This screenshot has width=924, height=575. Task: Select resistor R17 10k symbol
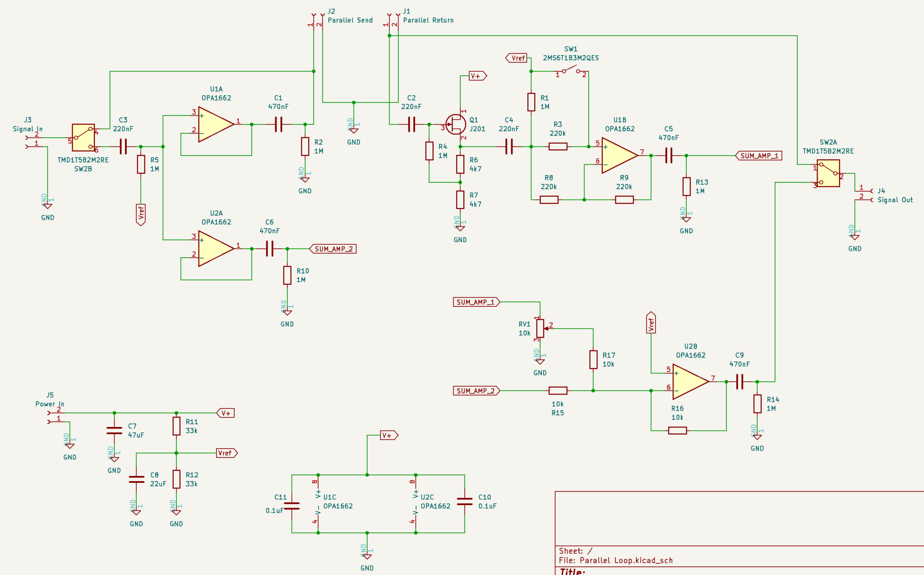tap(593, 360)
